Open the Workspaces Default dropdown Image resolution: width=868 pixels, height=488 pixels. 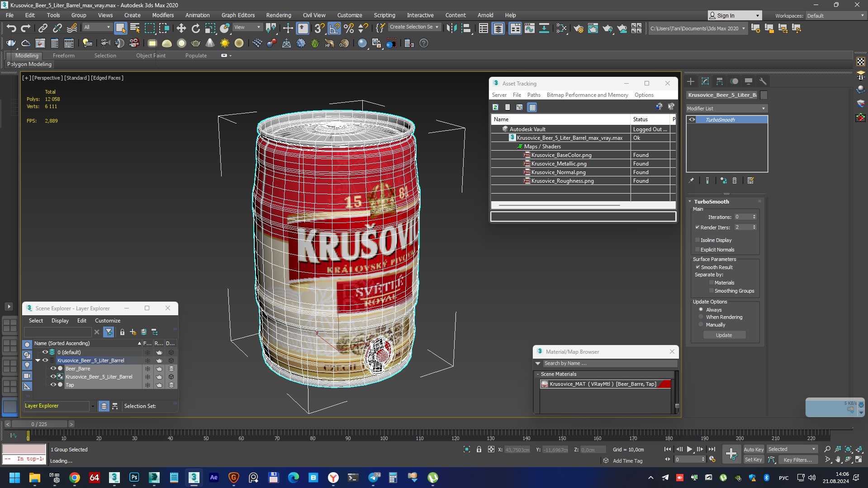click(x=835, y=16)
